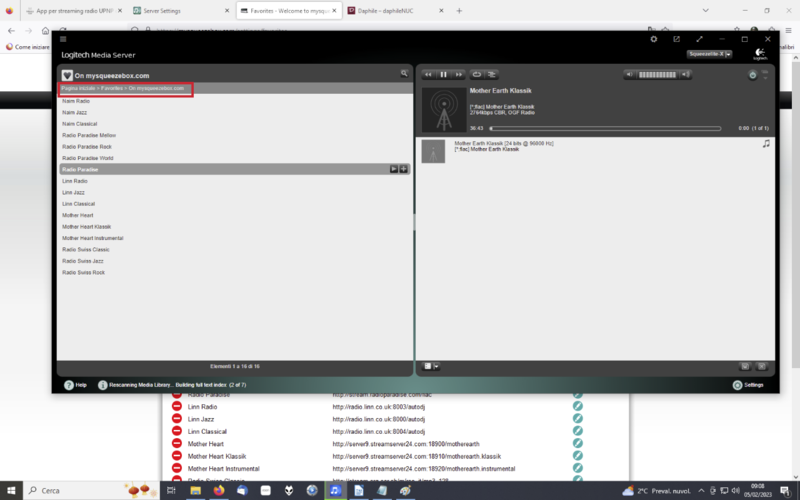Pause playback of Mother Earth Klassik
The width and height of the screenshot is (800, 500).
[x=443, y=74]
